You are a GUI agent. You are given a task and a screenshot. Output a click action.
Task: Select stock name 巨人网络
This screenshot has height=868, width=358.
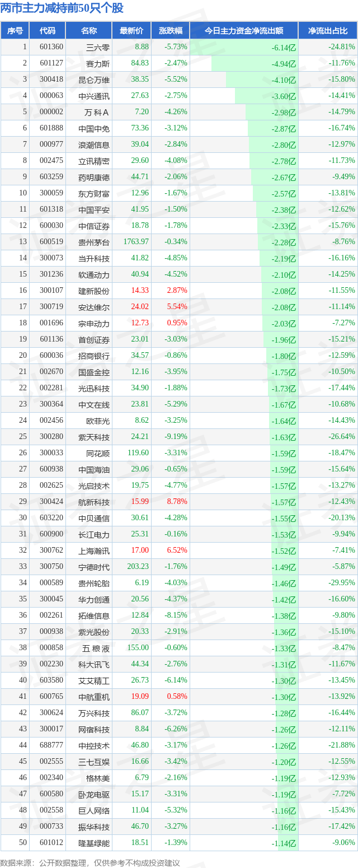tap(94, 810)
